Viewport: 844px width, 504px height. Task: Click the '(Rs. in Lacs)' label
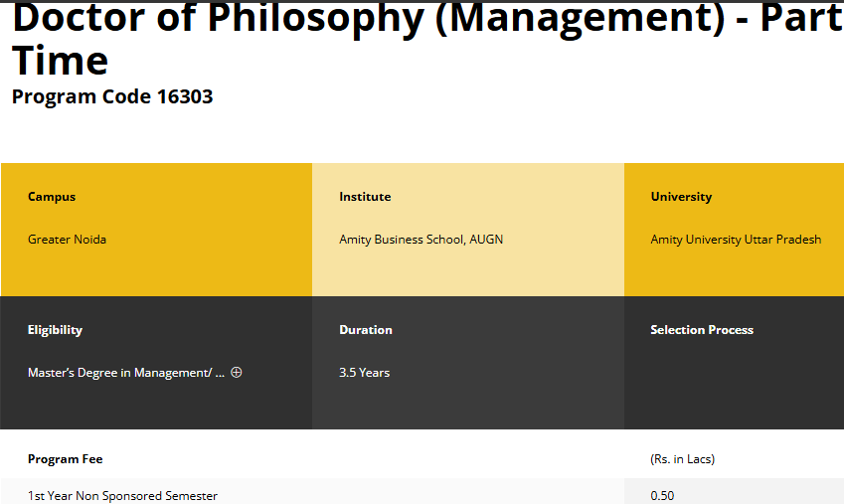tap(683, 459)
